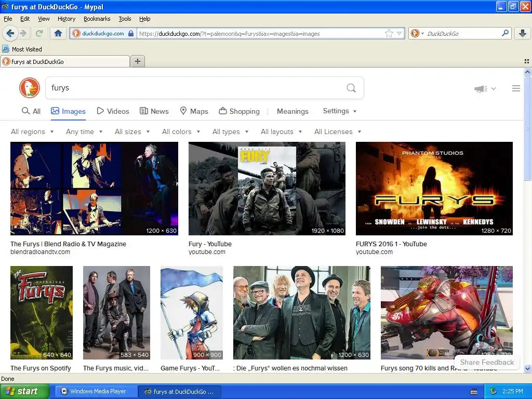Open the Bookmarks menu

click(x=97, y=19)
